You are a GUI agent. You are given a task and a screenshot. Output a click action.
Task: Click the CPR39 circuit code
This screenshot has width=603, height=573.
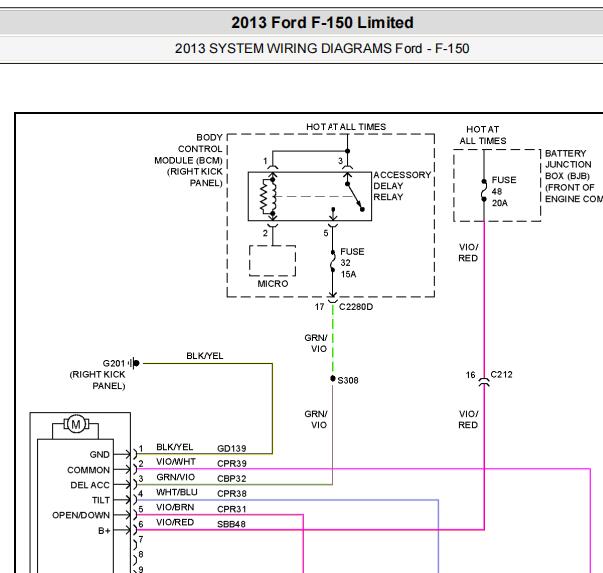click(231, 464)
